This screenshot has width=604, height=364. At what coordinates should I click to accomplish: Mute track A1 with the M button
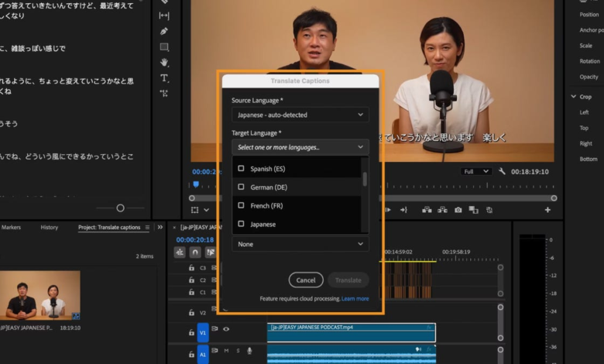[x=226, y=351]
